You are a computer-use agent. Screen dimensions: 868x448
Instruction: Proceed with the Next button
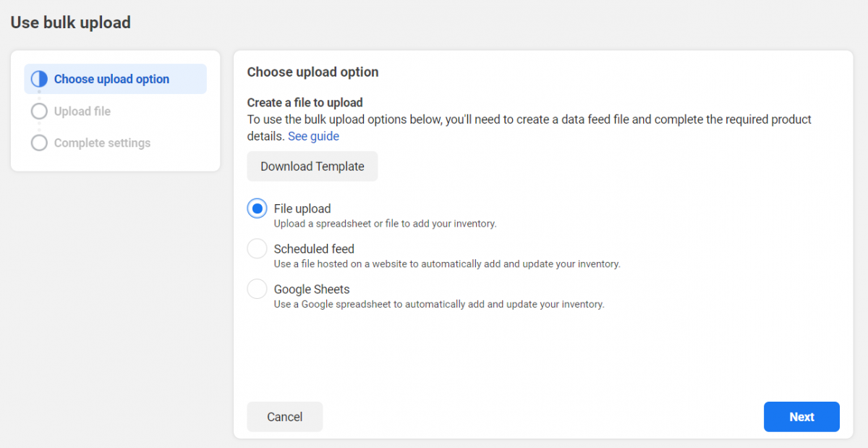801,417
